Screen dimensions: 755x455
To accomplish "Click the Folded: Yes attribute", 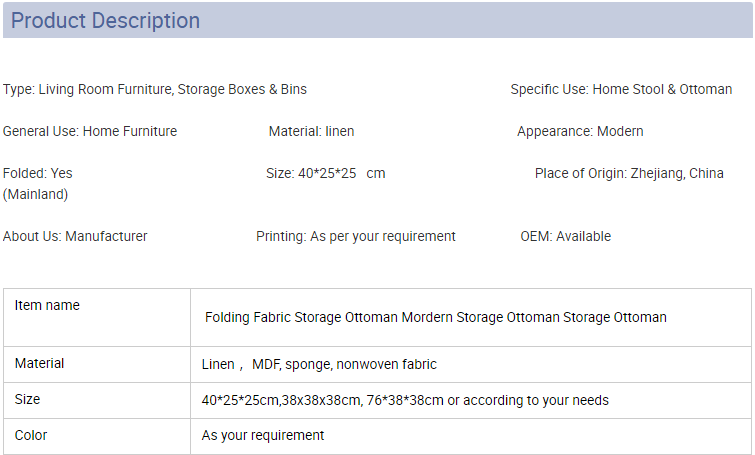I will point(38,173).
